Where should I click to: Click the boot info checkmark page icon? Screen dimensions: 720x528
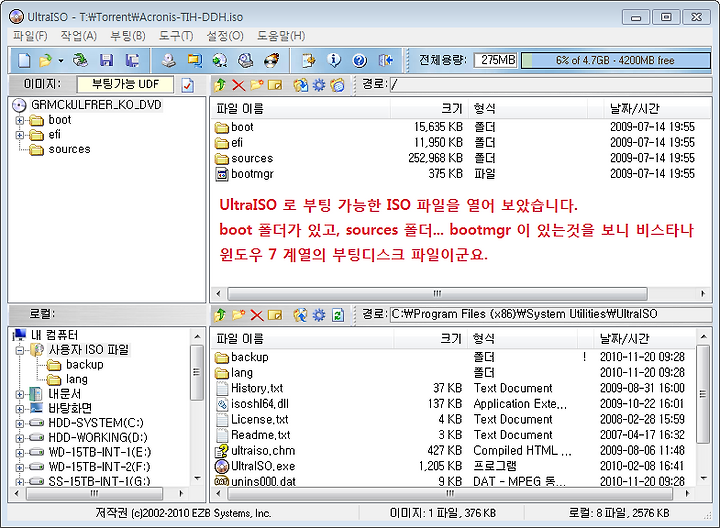pos(187,85)
